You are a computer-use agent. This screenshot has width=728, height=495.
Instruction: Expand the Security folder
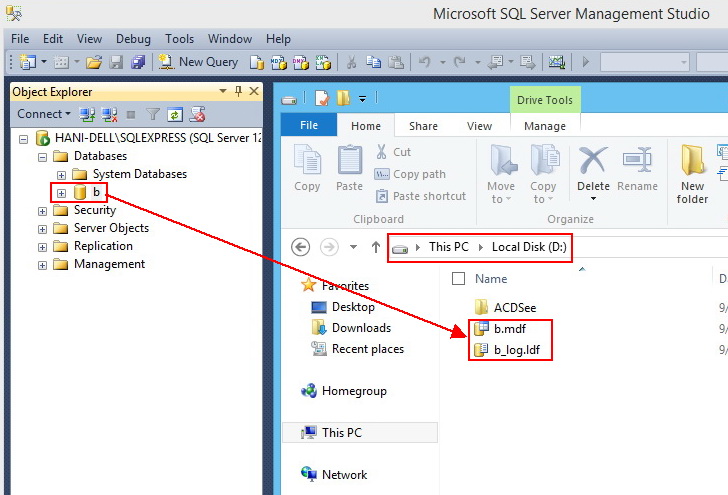pos(42,211)
